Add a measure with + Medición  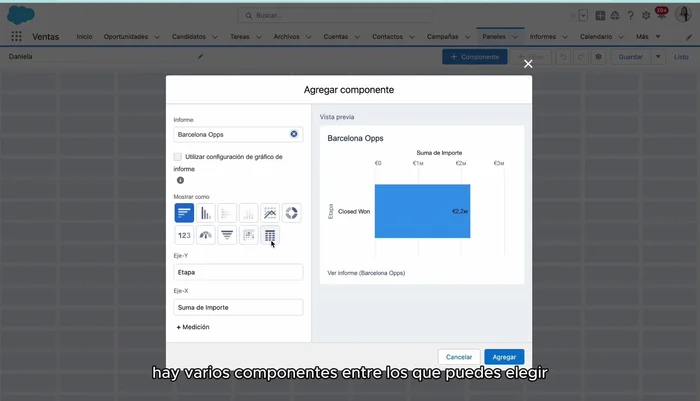(x=193, y=327)
